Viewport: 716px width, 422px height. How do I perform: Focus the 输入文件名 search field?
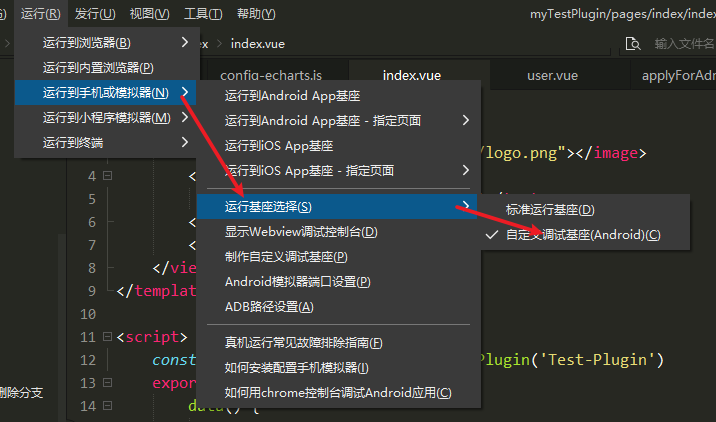point(684,44)
